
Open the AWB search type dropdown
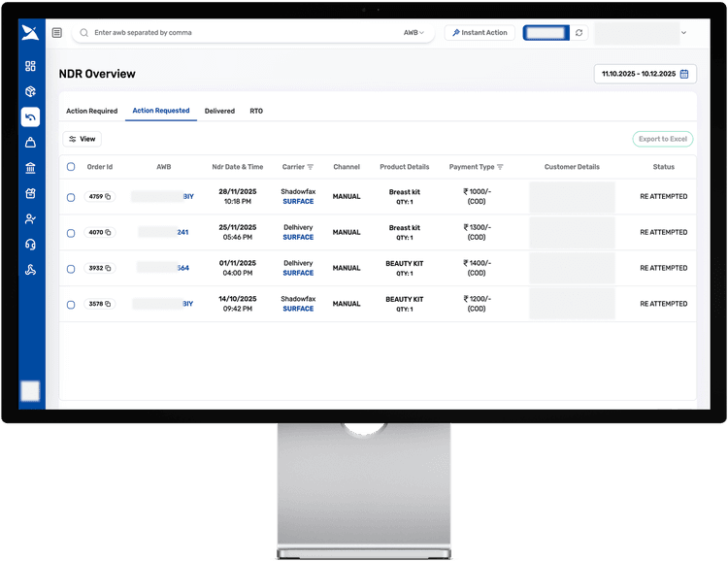[x=414, y=33]
